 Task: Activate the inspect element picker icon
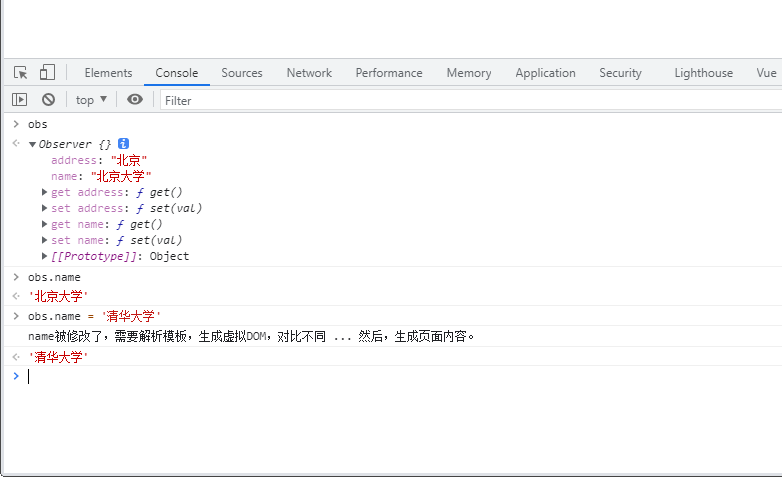point(20,73)
